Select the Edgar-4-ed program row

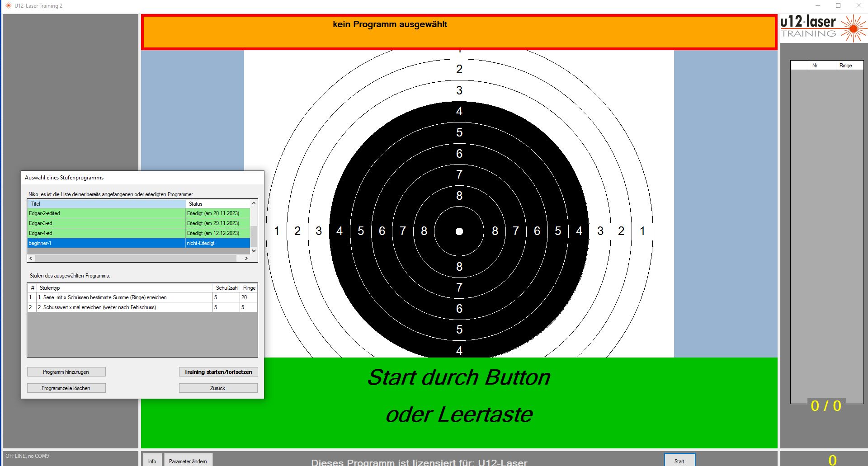[x=138, y=233]
